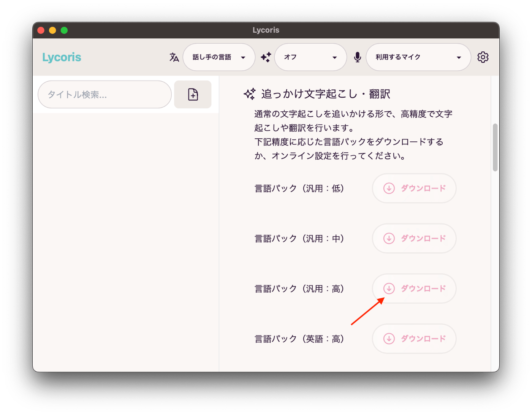Click download arrow icon for 英語：高 pack

pos(389,339)
